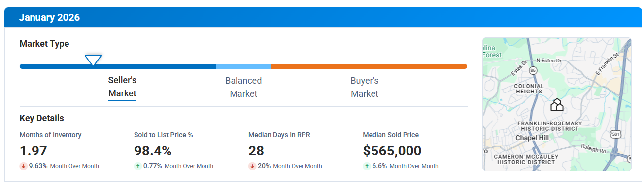Click the red down arrow beside 20%
This screenshot has width=644, height=184.
pos(252,166)
